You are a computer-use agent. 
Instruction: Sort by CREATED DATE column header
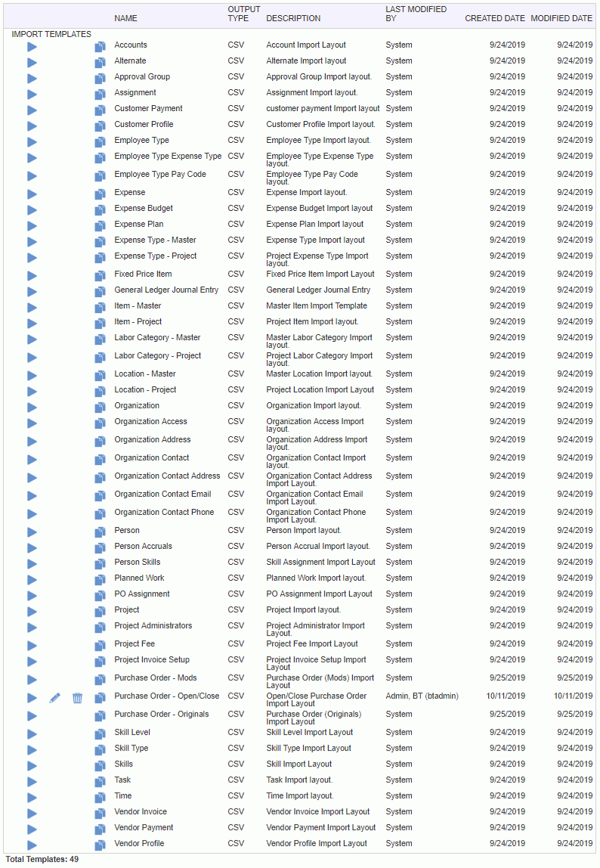coord(495,18)
